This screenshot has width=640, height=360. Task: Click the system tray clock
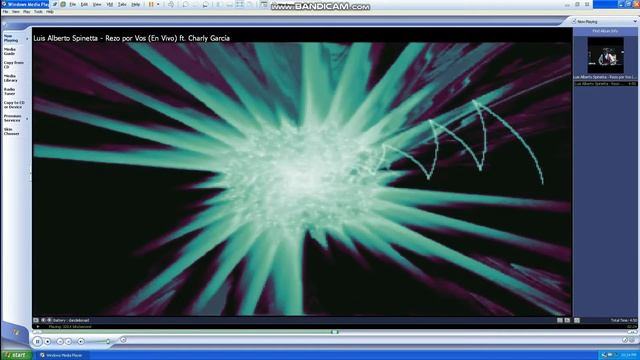[629, 355]
